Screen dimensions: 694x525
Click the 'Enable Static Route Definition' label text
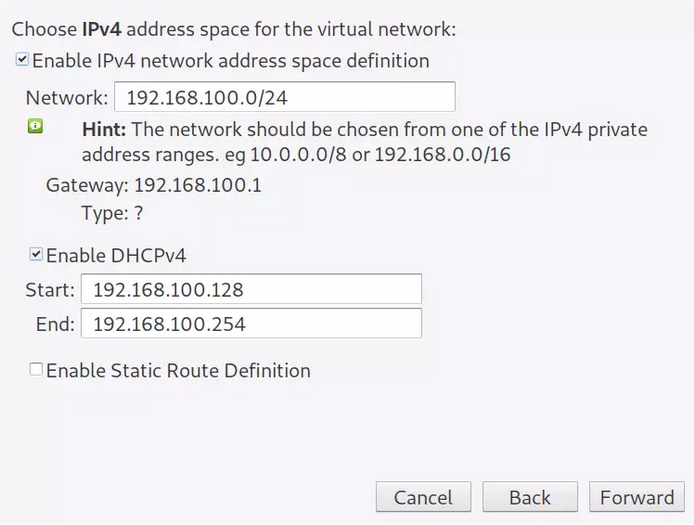[178, 371]
